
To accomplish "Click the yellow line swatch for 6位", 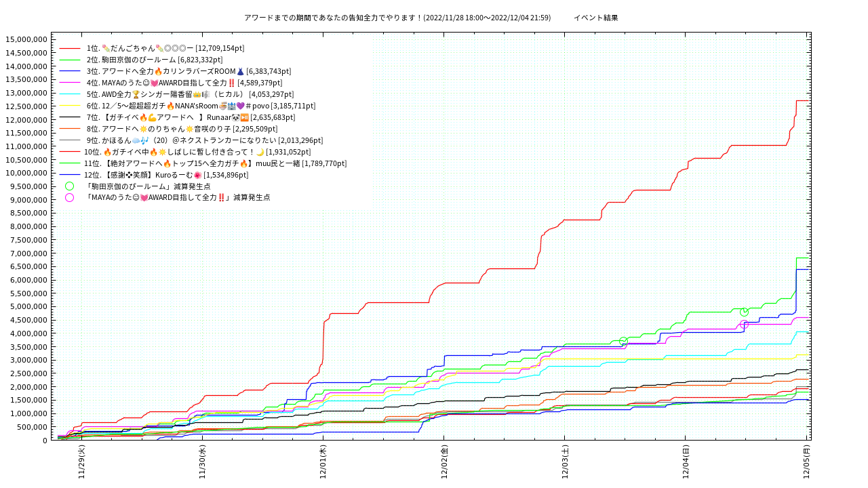I will coord(70,106).
